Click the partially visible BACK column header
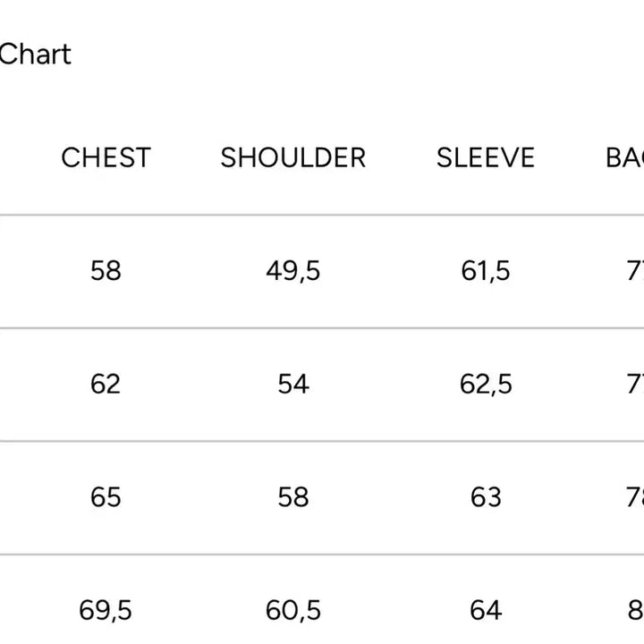Screen dimensions: 644x644 (x=625, y=157)
